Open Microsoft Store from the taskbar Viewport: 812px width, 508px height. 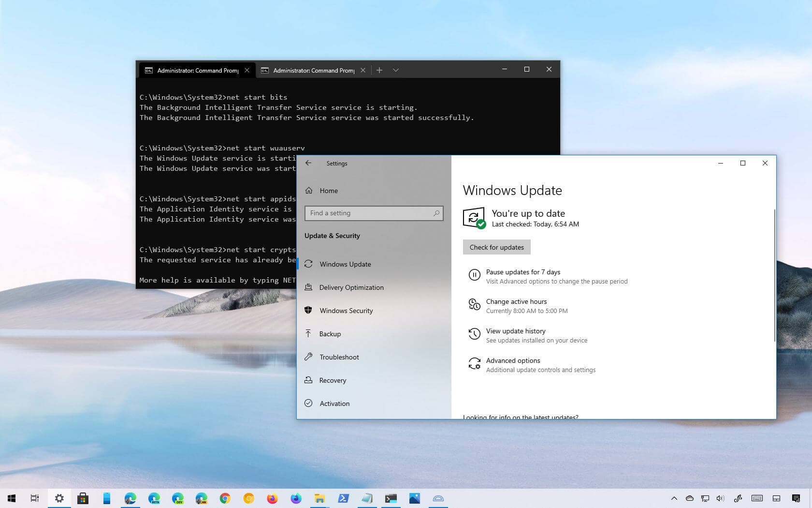tap(83, 498)
